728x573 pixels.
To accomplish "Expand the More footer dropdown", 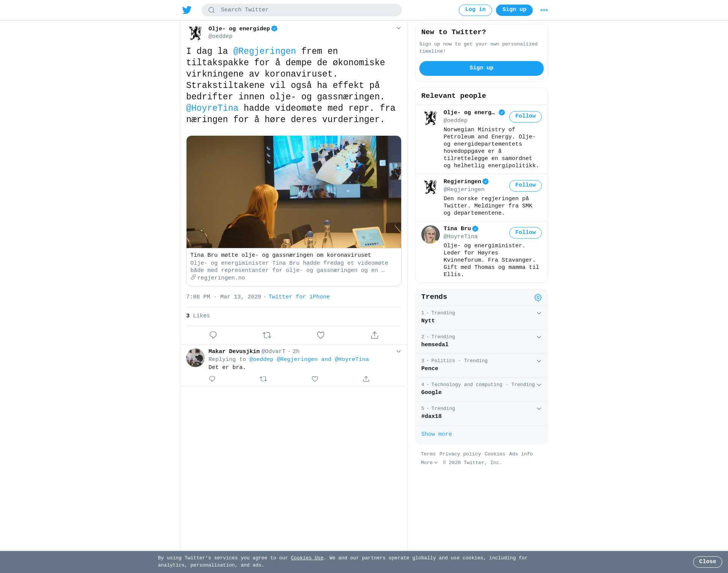I will (429, 463).
